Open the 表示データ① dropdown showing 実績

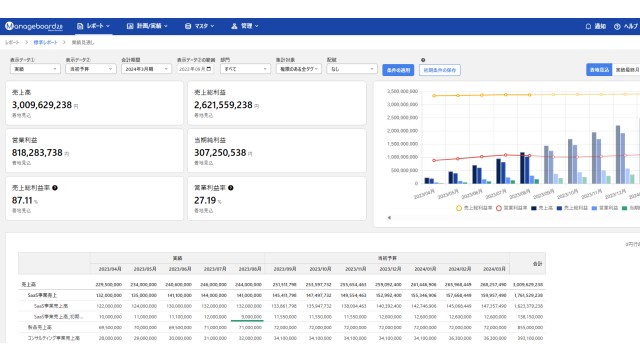pyautogui.click(x=35, y=69)
